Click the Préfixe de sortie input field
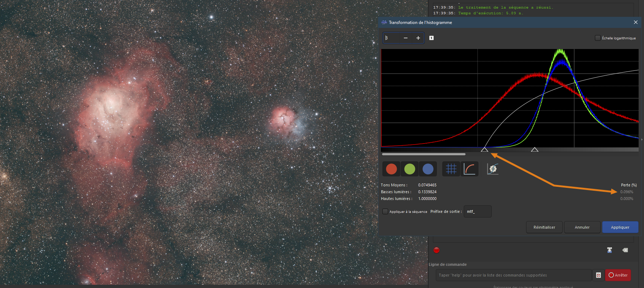The height and width of the screenshot is (288, 644). click(x=477, y=211)
